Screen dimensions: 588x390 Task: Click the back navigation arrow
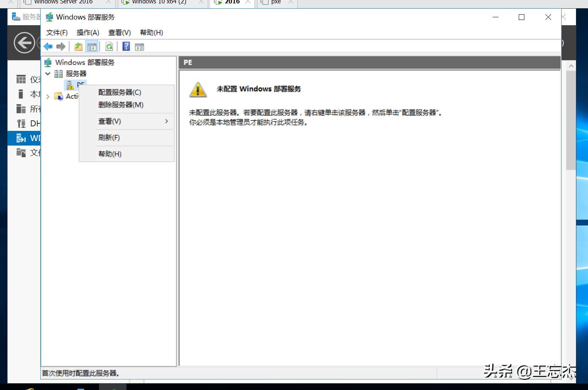point(48,46)
